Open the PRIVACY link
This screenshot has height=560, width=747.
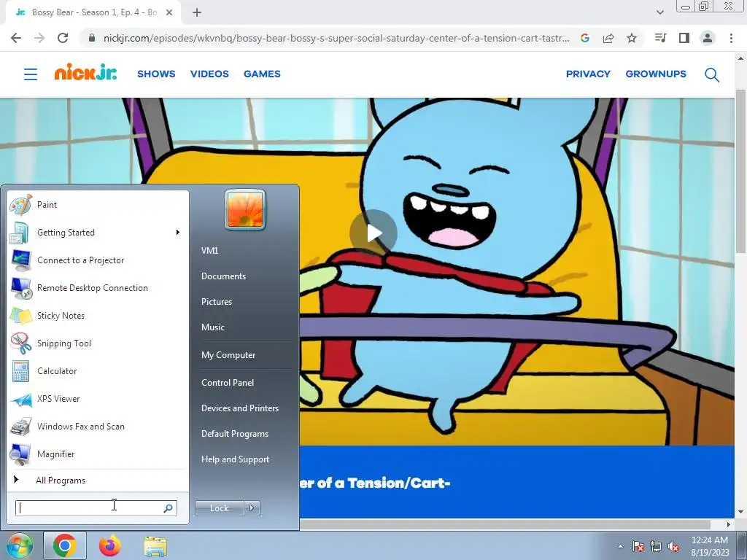click(x=588, y=74)
